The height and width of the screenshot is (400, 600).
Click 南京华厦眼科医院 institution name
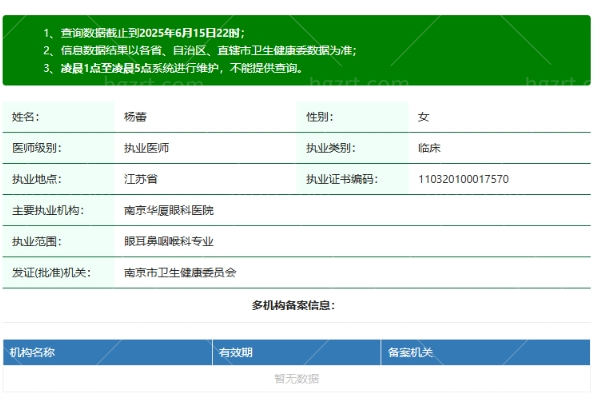[x=169, y=210]
